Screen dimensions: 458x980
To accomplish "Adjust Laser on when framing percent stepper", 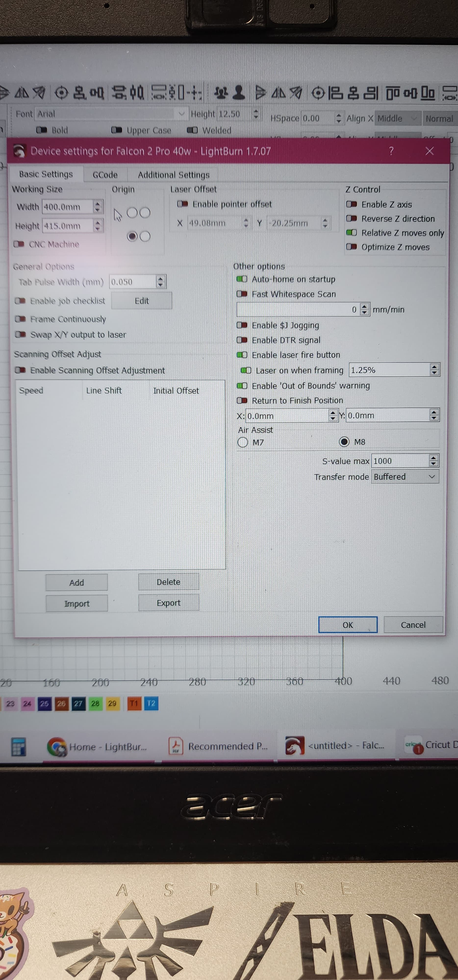I will pos(434,369).
